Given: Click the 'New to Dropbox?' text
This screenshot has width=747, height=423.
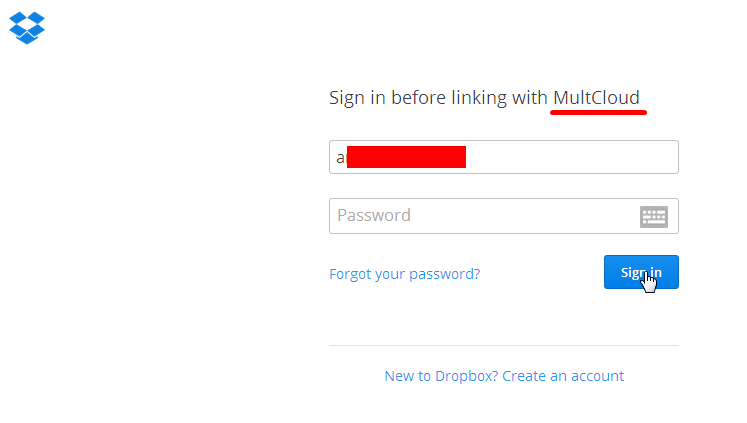Looking at the screenshot, I should click(x=441, y=376).
